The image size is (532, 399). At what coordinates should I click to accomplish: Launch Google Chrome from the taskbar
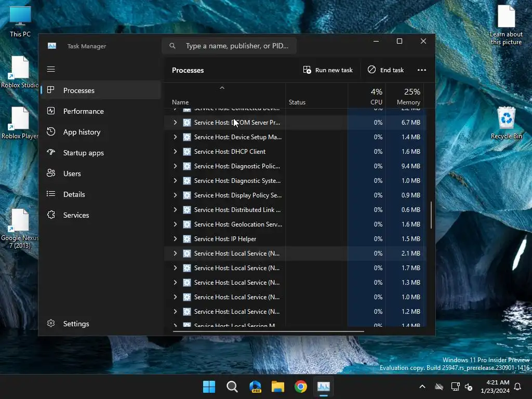point(301,387)
